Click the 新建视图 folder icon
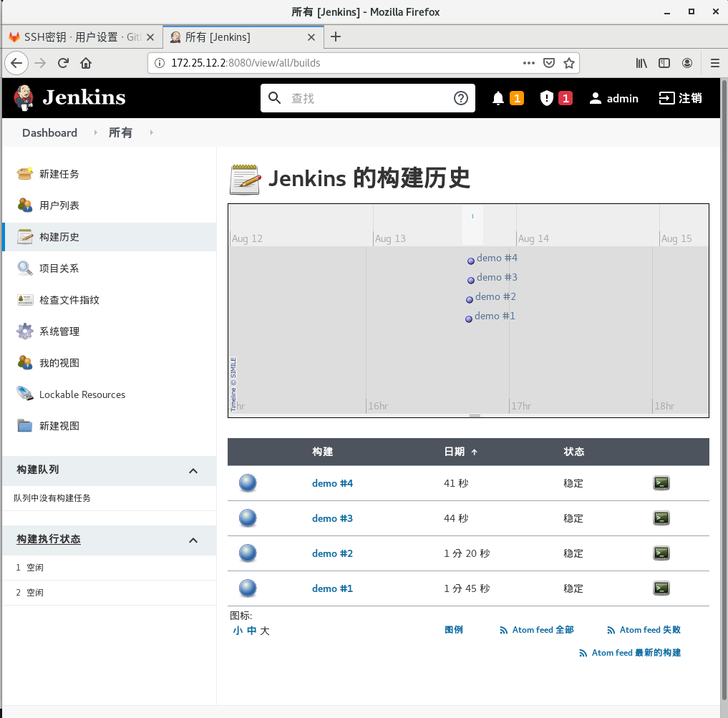This screenshot has height=718, width=728. click(24, 425)
